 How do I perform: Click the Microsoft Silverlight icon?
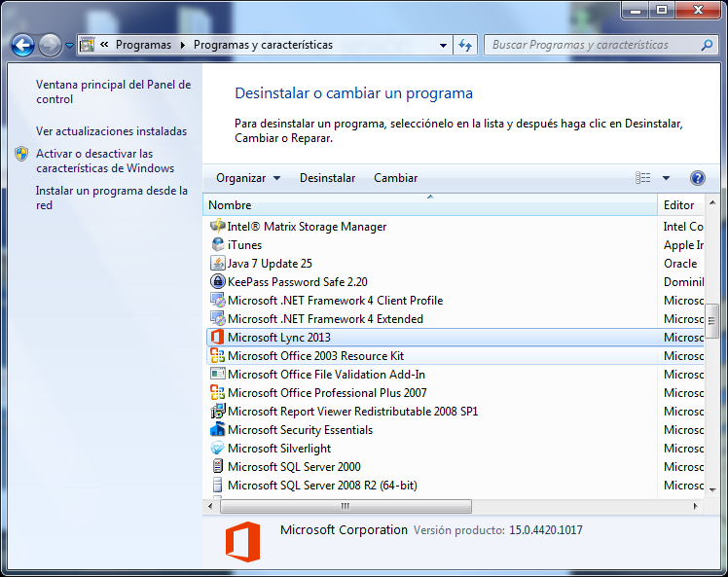click(218, 449)
